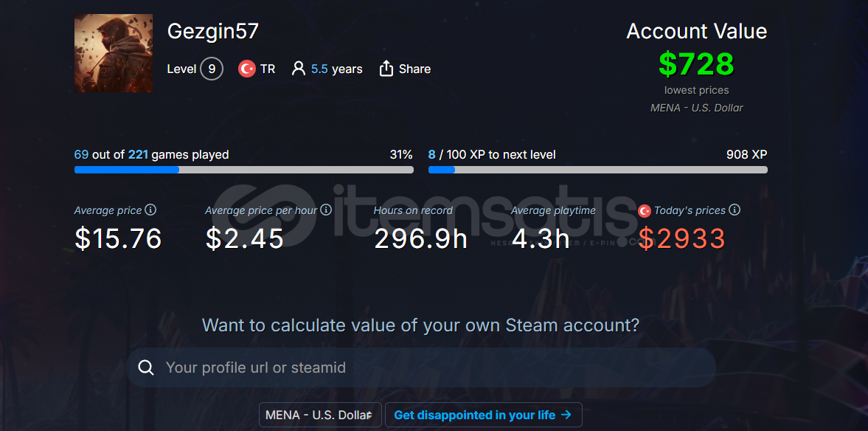Click the person icon next to 5.5 years

point(299,69)
